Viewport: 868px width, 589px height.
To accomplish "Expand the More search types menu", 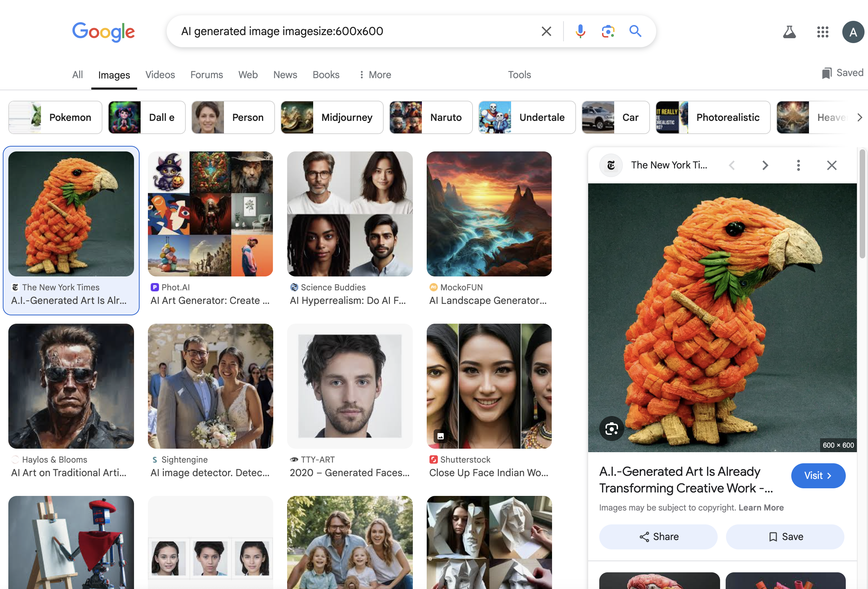I will coord(375,75).
